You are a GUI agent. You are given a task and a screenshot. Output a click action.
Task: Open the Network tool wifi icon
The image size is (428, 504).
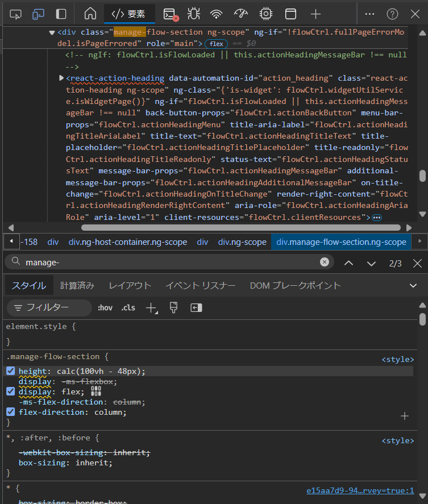216,14
